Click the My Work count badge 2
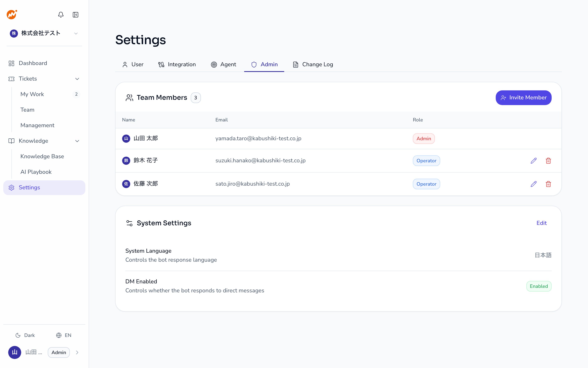This screenshot has height=368, width=588. (76, 94)
